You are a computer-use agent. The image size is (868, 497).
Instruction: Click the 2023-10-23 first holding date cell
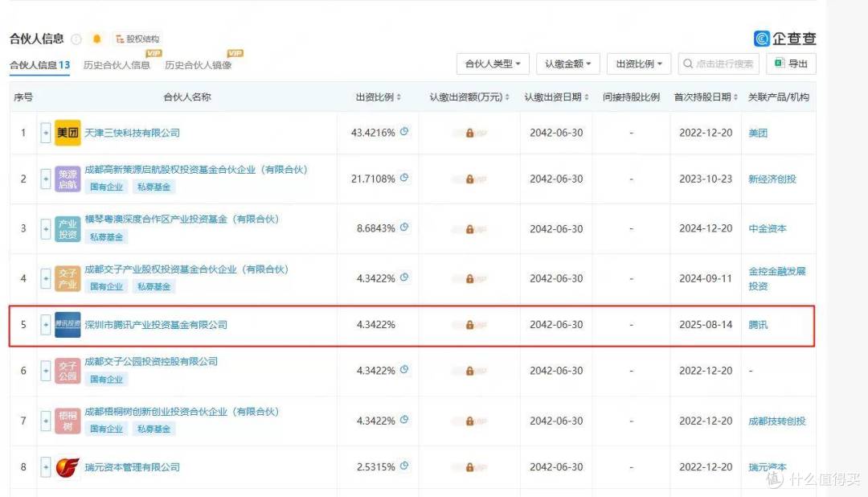[706, 179]
